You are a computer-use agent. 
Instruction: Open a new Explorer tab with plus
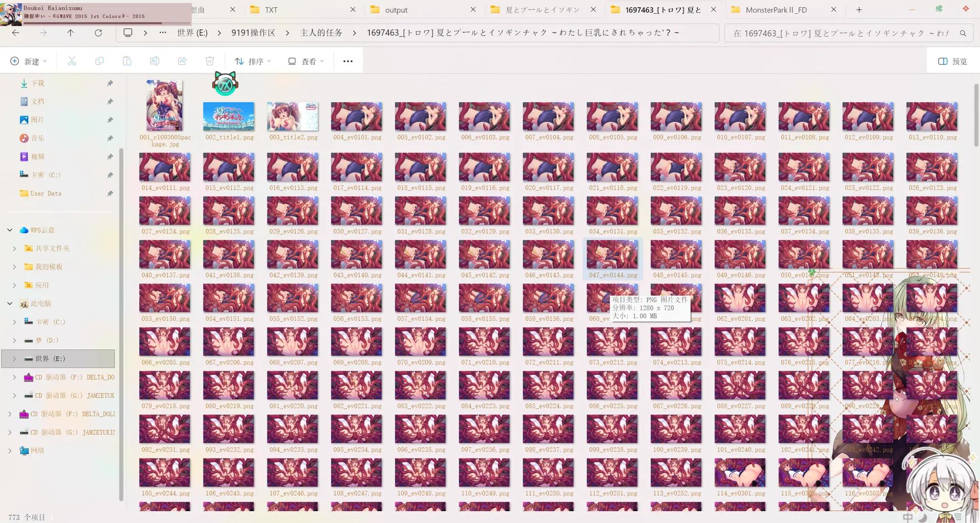click(859, 10)
